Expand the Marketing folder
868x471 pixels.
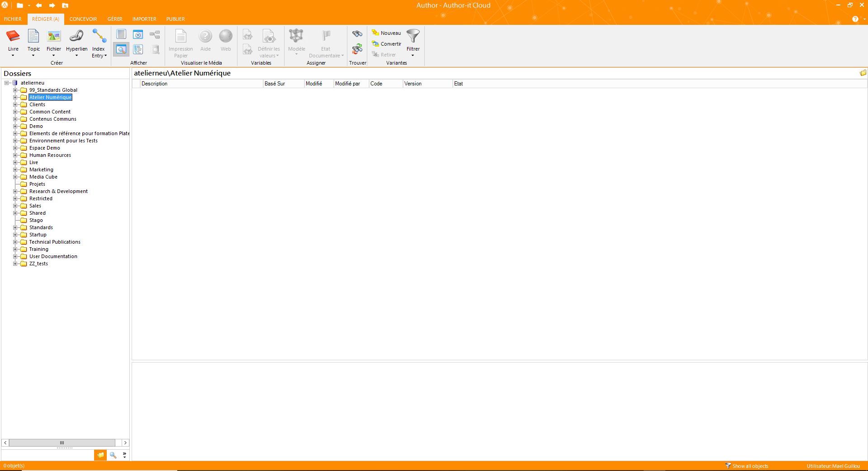[15, 170]
